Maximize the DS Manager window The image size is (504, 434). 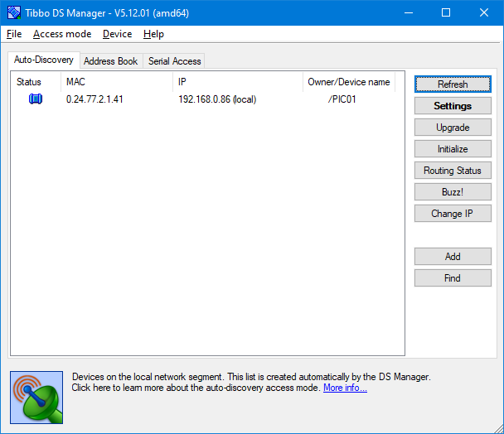(x=446, y=13)
